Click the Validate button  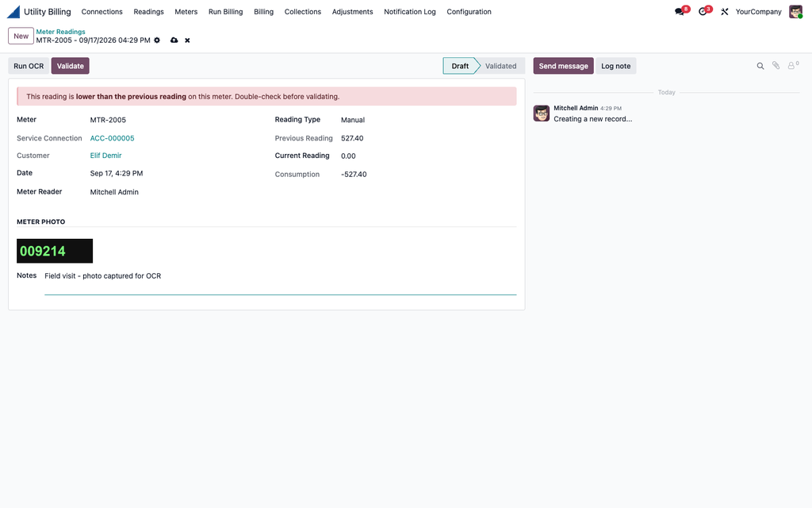[71, 66]
